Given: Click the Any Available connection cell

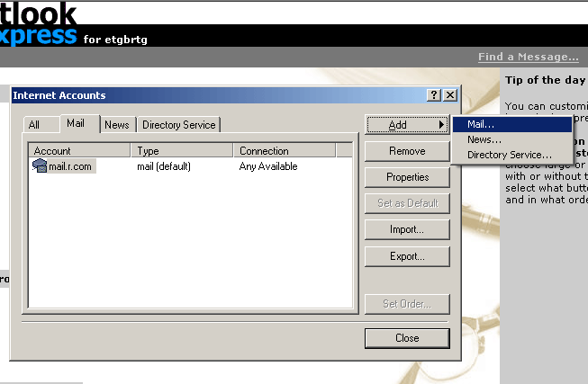Looking at the screenshot, I should tap(268, 166).
